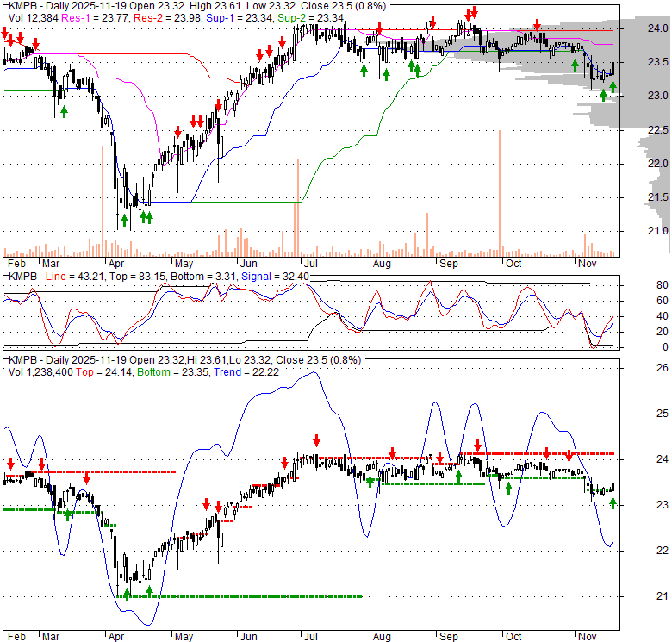Click 'Jul' on the top chart date axis
672x642 pixels.
[310, 264]
